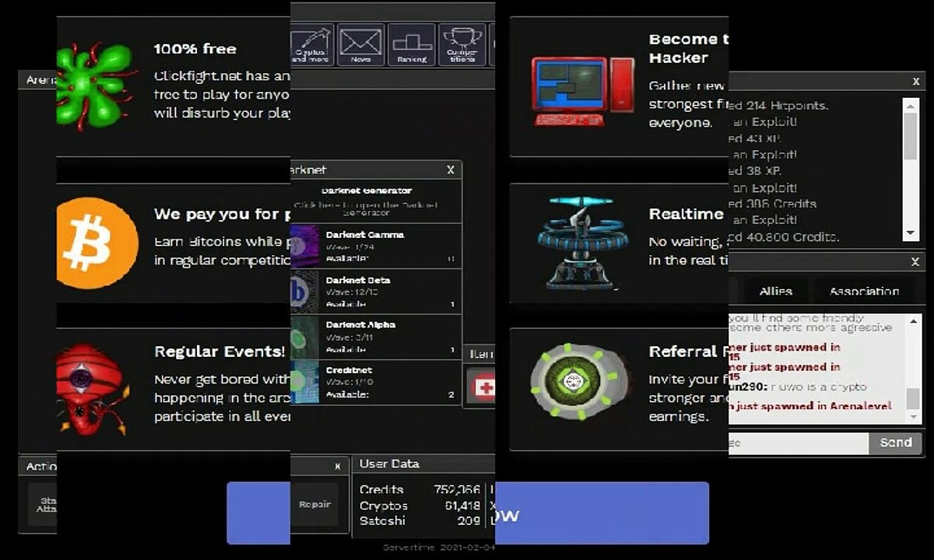Click the chat message input field
The height and width of the screenshot is (560, 934).
click(x=799, y=443)
